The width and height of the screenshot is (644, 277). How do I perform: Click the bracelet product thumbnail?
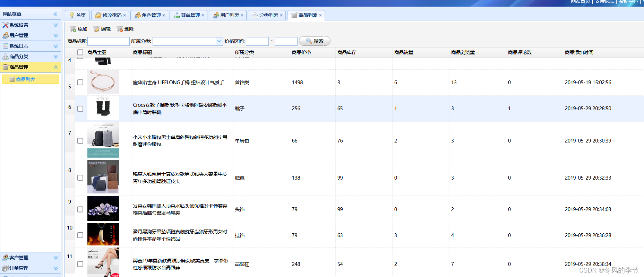pyautogui.click(x=103, y=82)
